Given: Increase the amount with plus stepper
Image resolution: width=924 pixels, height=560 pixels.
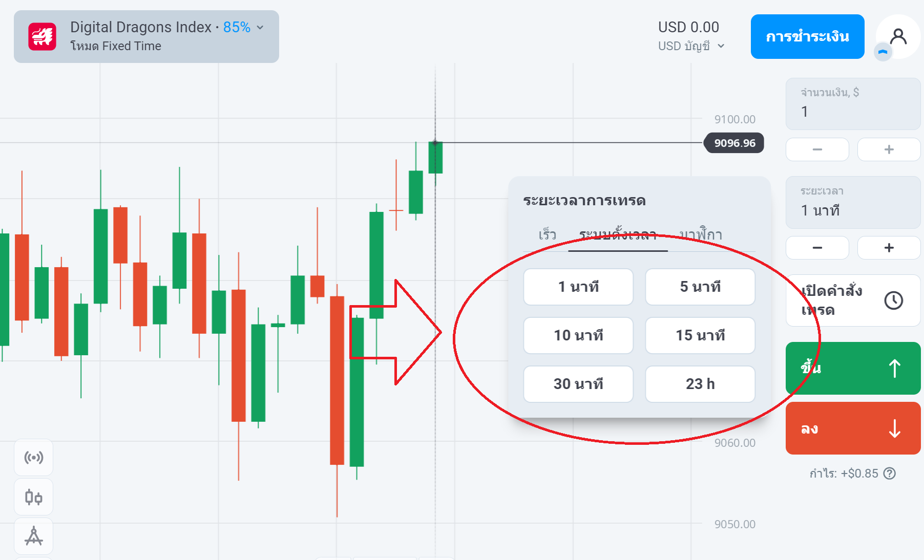Looking at the screenshot, I should point(889,149).
